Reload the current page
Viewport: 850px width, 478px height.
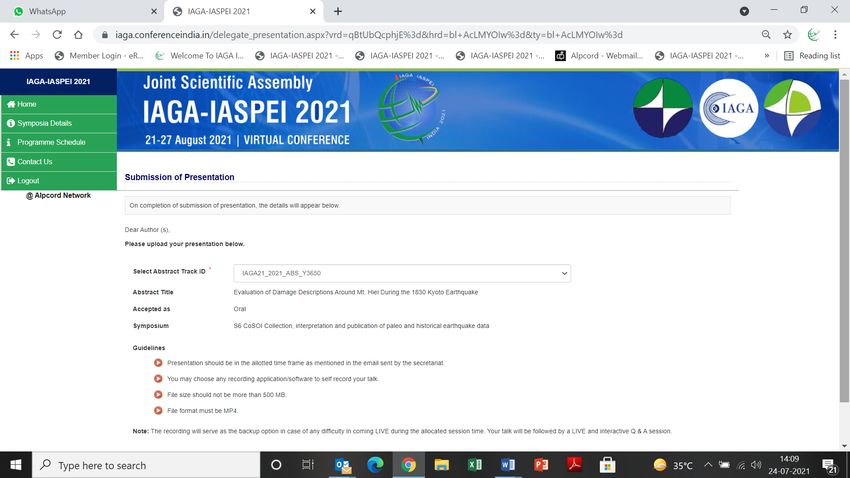click(57, 35)
